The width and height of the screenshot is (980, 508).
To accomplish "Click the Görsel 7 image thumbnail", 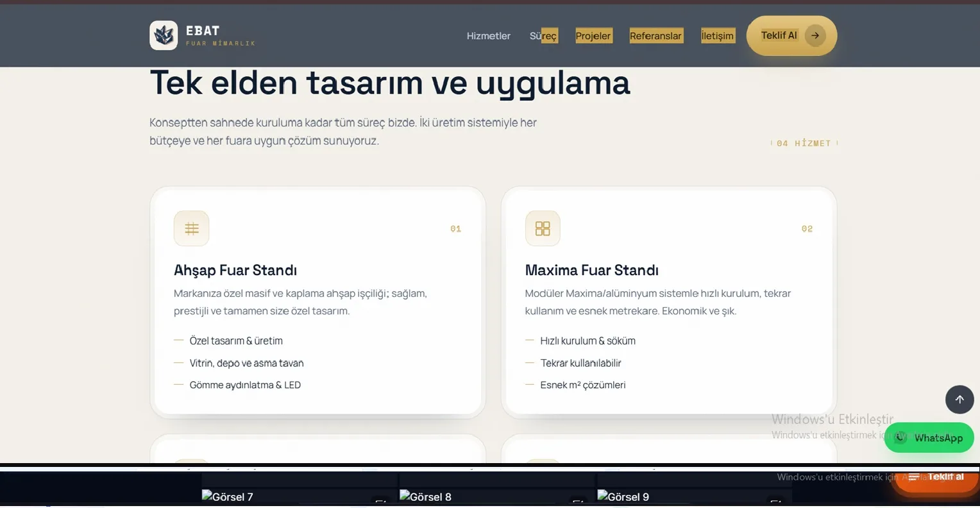I will coord(299,496).
